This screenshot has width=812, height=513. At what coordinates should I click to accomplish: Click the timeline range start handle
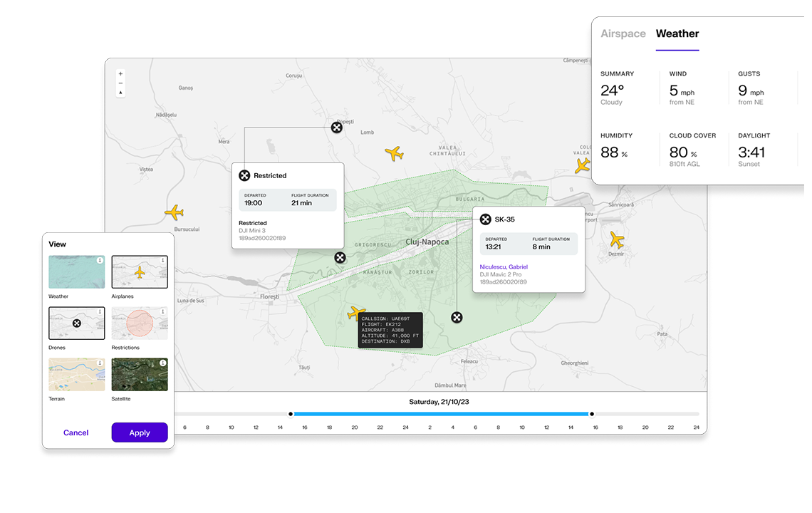[291, 414]
